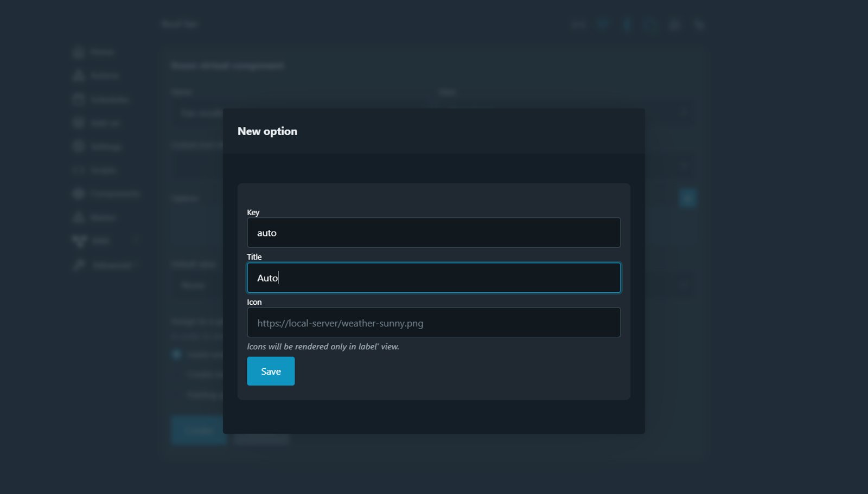Focus the Title field containing Auto

433,278
